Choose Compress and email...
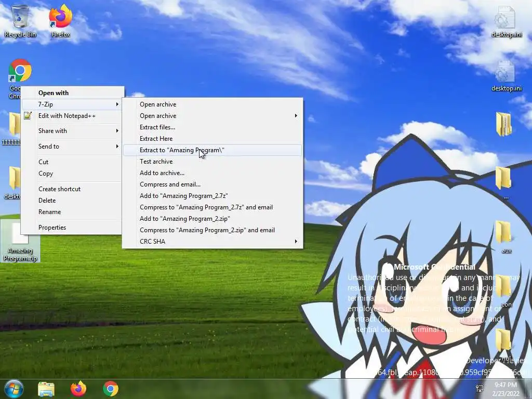 pyautogui.click(x=212, y=184)
